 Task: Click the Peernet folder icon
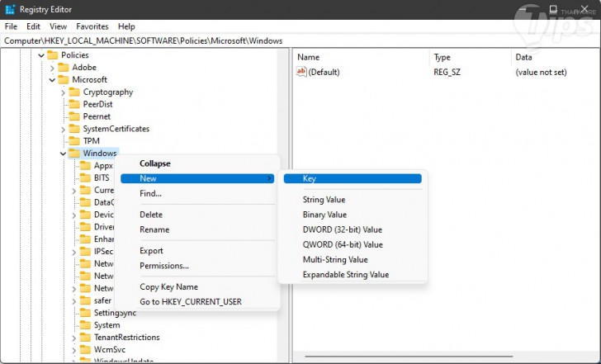coord(74,116)
